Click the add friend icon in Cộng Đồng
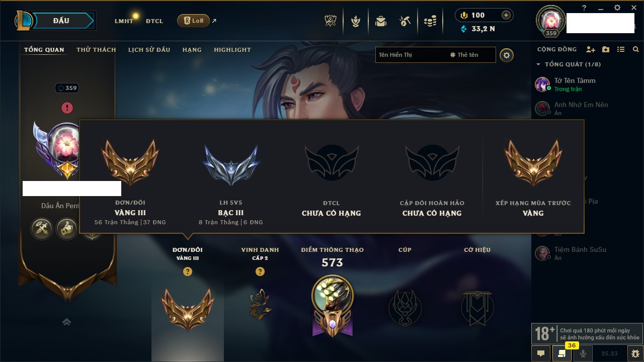This screenshot has height=362, width=644. (x=591, y=49)
